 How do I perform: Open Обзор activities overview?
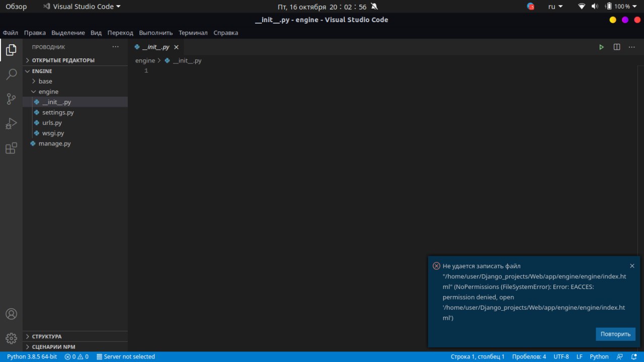[x=16, y=7]
